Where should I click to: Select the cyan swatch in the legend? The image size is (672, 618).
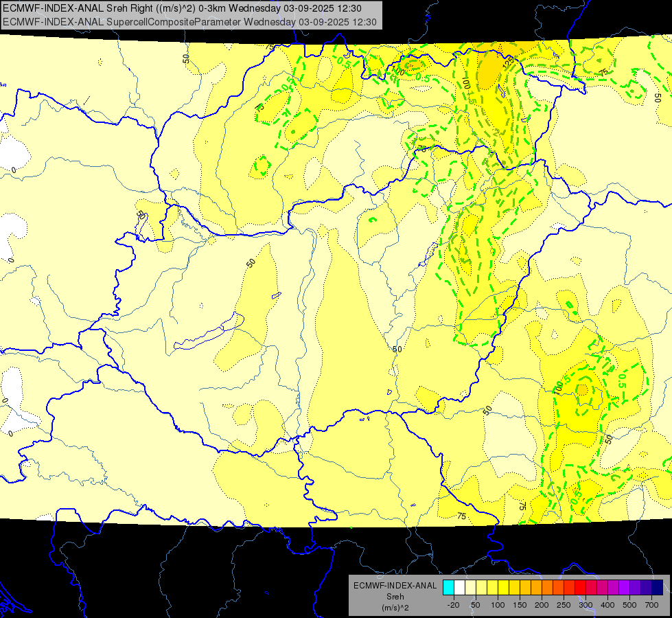tap(448, 587)
